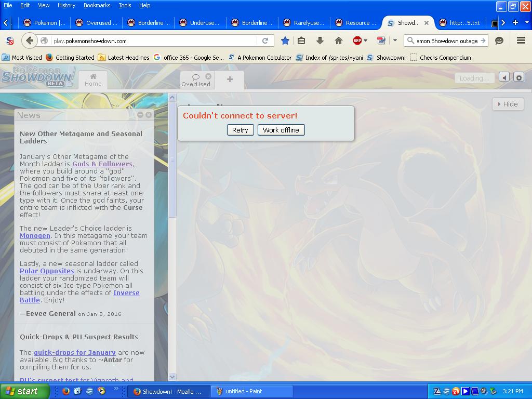Submit search with the arrow in search box

pyautogui.click(x=483, y=41)
